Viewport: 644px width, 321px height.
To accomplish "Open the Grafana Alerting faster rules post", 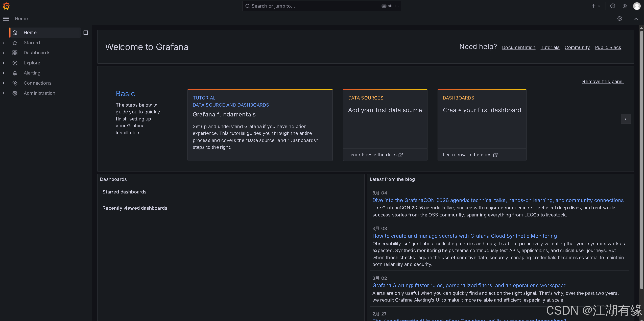I will pyautogui.click(x=469, y=285).
